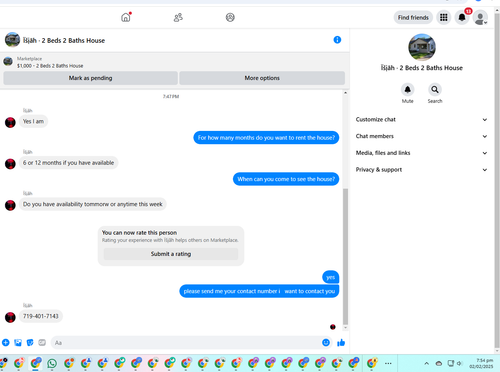Open WhatsApp from the taskbar
The width and height of the screenshot is (500, 372).
pos(52,363)
